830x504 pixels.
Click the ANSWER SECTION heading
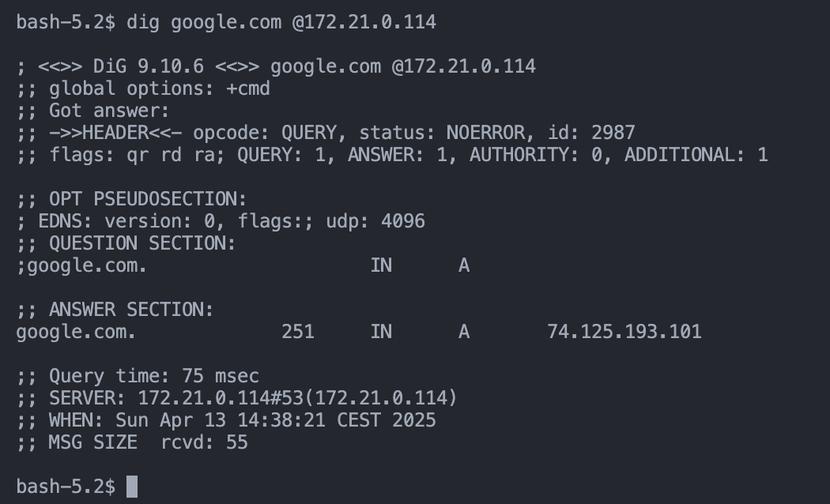point(115,310)
